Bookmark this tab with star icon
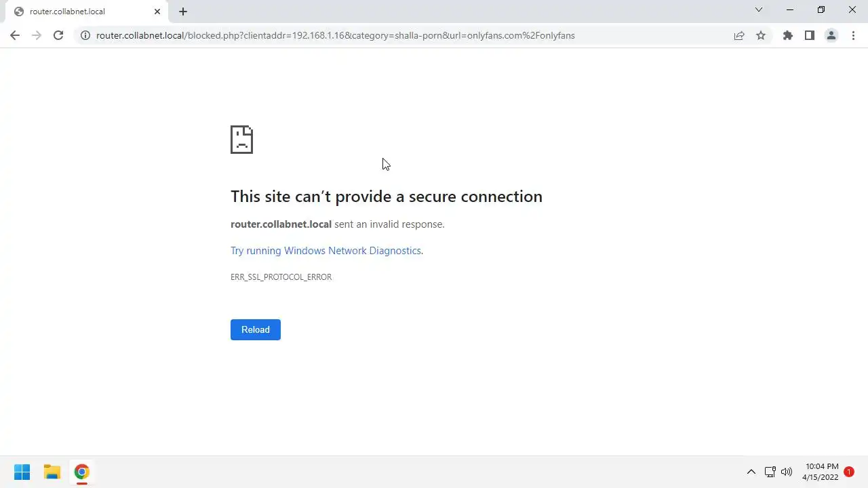Image resolution: width=868 pixels, height=488 pixels. coord(761,35)
